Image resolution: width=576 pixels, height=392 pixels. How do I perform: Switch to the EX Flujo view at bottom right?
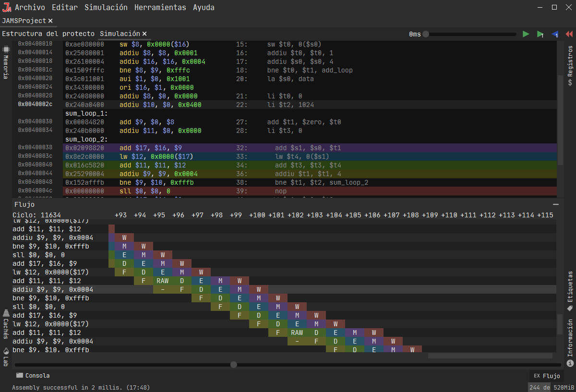pyautogui.click(x=546, y=376)
